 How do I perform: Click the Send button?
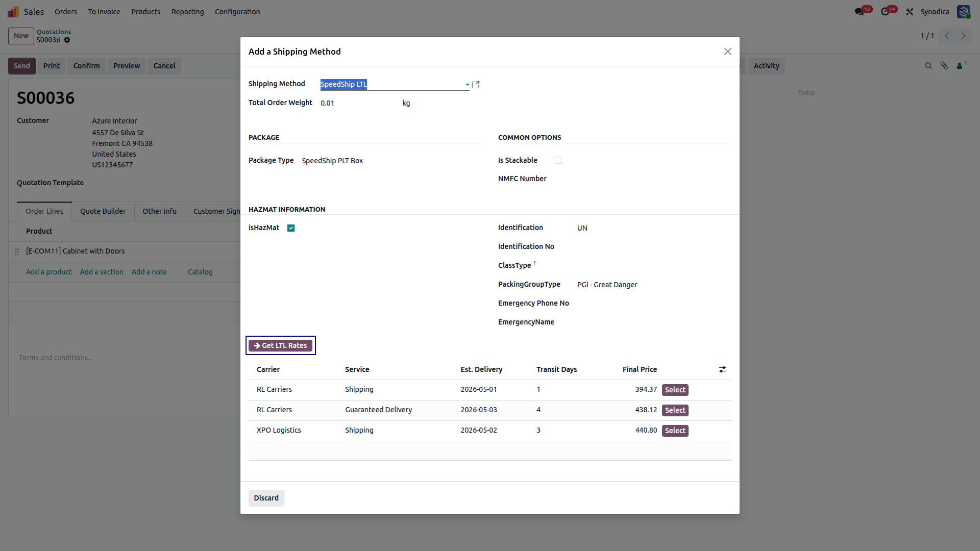21,66
